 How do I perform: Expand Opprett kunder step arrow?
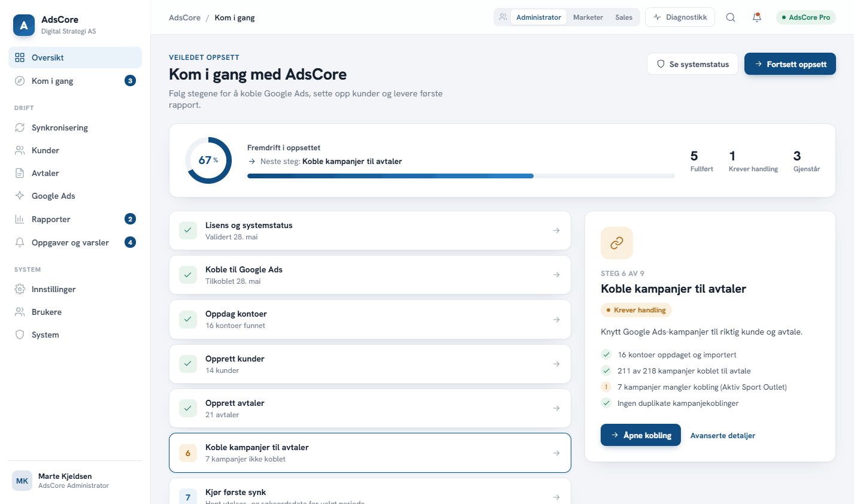click(x=556, y=364)
